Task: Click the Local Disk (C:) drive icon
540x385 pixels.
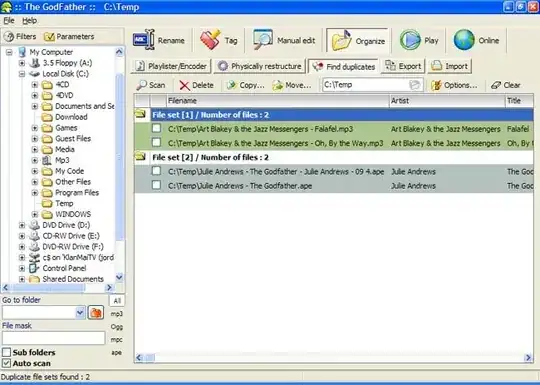Action: click(x=34, y=74)
